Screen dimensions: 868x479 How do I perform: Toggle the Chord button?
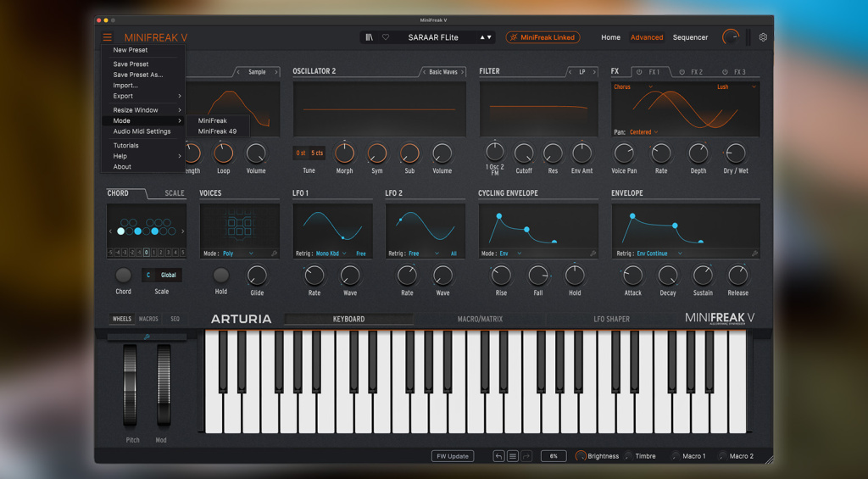click(123, 275)
